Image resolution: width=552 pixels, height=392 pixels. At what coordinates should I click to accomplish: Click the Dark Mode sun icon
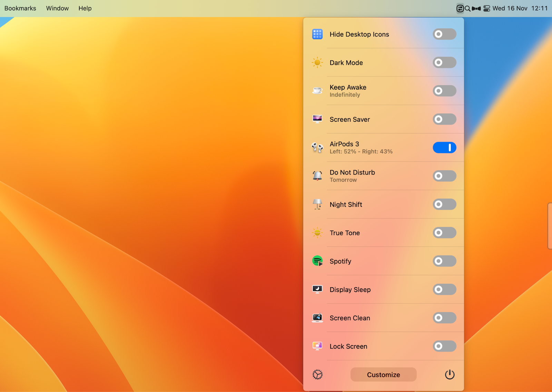tap(317, 62)
